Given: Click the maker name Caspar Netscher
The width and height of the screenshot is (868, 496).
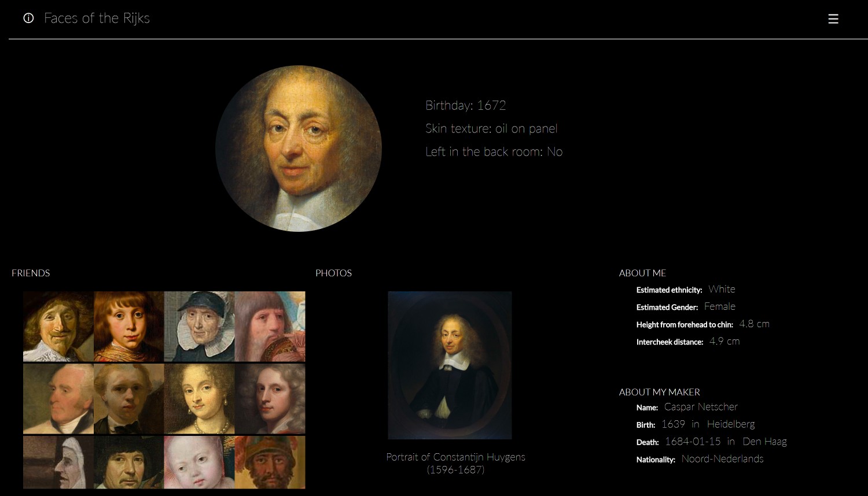Looking at the screenshot, I should point(701,407).
